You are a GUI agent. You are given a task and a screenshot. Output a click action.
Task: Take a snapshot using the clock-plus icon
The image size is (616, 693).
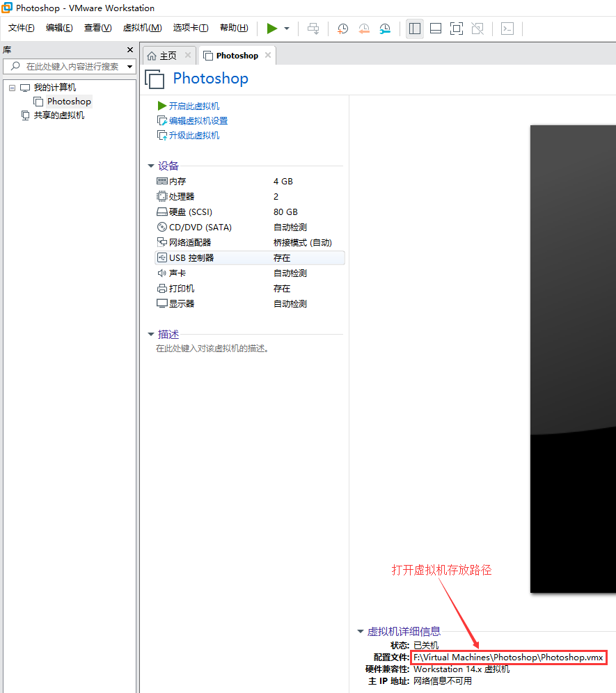click(x=342, y=29)
